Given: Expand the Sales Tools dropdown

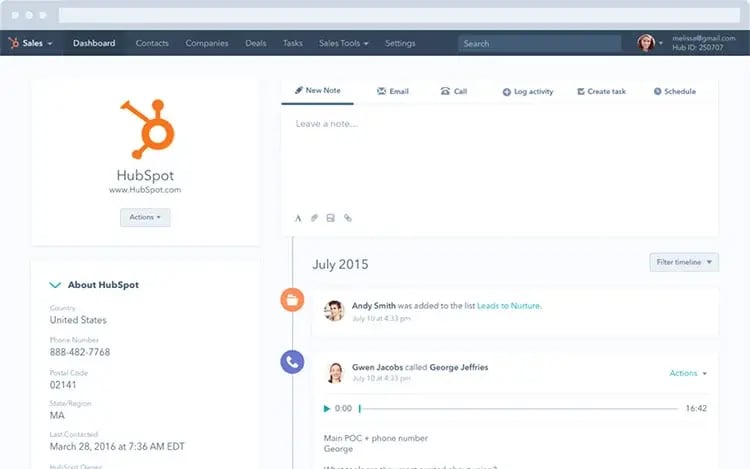Looking at the screenshot, I should tap(343, 43).
